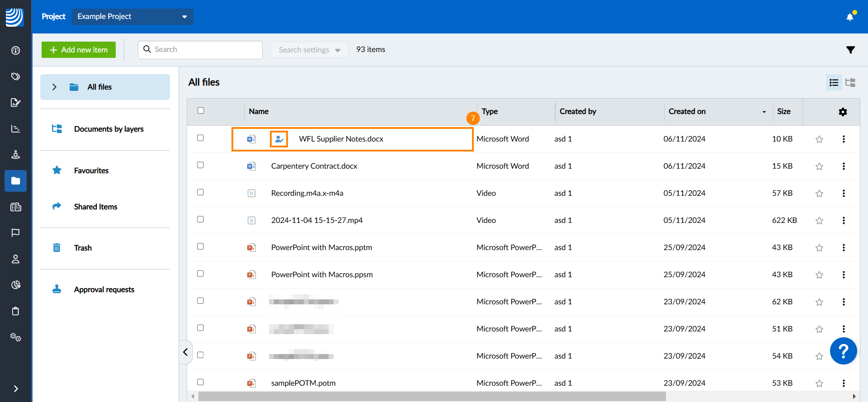Open more options for Recording.m4a.x-m4a

point(844,193)
